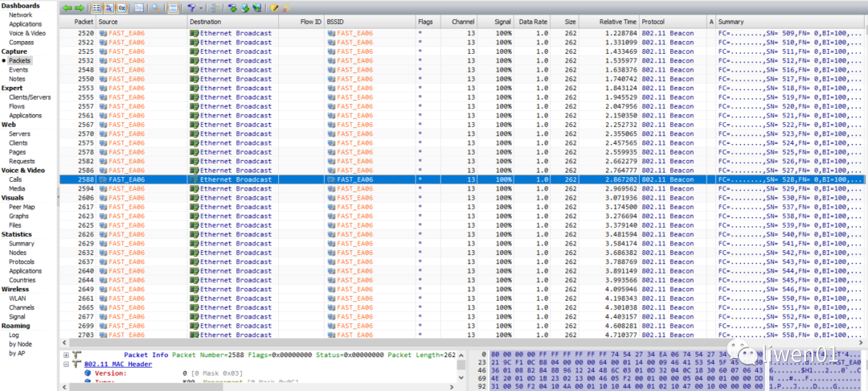Click the split pane layout icon
The width and height of the screenshot is (868, 391).
tap(173, 8)
